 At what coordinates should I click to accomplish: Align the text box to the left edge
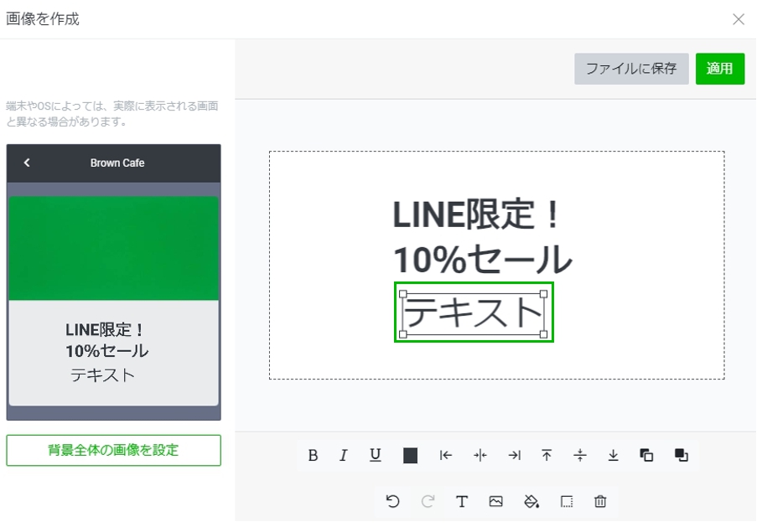click(446, 456)
